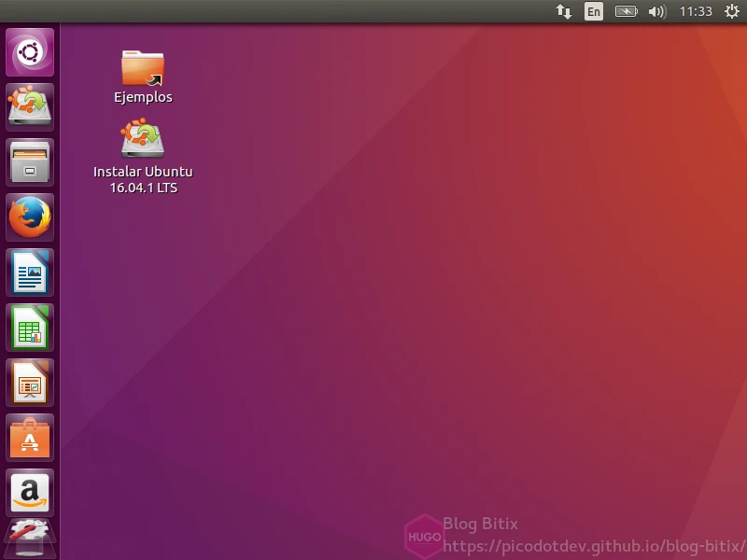The width and height of the screenshot is (747, 560).
Task: Expand the En keyboard layout indicator
Action: pyautogui.click(x=594, y=12)
